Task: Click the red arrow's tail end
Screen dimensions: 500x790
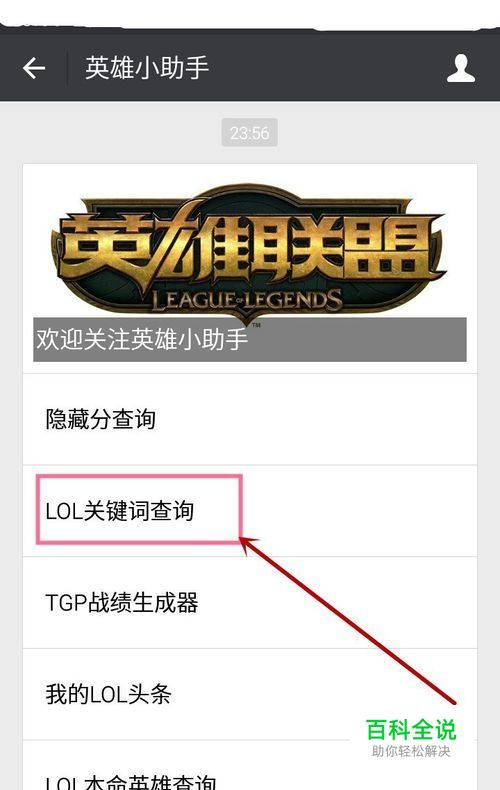Action: point(453,701)
